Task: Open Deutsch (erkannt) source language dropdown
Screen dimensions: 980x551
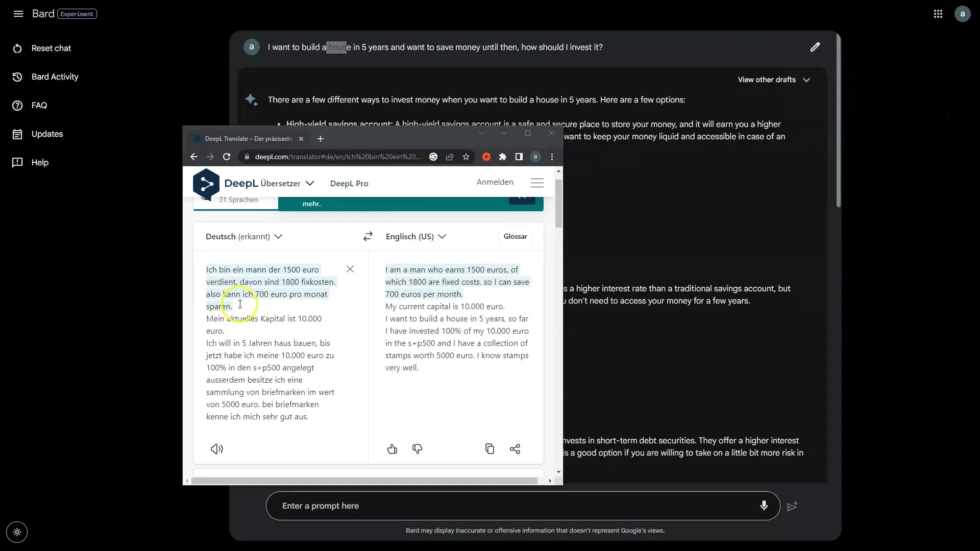Action: tap(244, 236)
